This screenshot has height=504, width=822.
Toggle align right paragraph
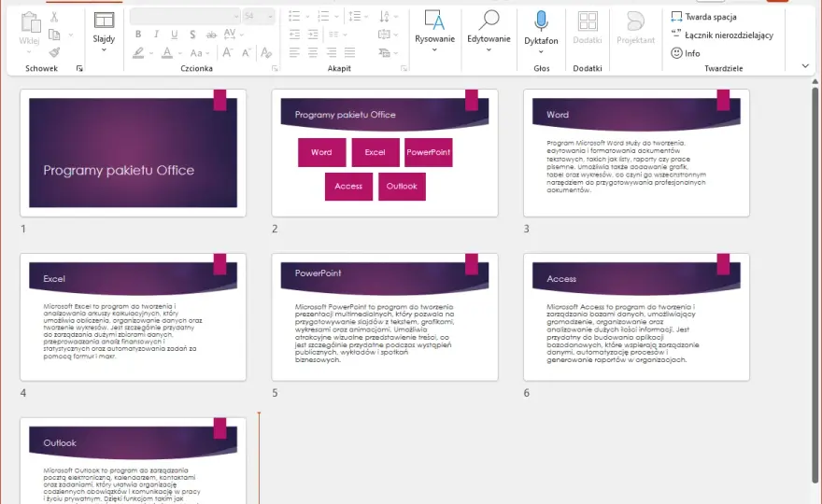tap(332, 52)
